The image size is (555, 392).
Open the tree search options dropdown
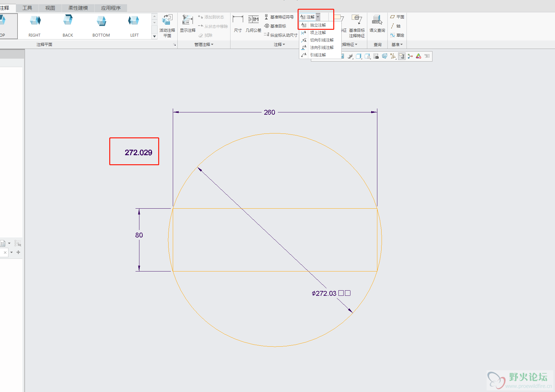pyautogui.click(x=12, y=252)
